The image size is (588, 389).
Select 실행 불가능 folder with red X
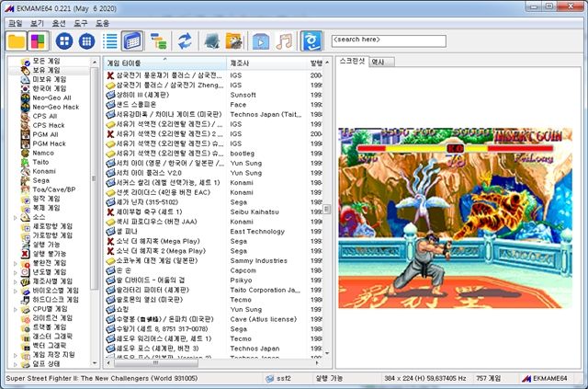coord(49,254)
